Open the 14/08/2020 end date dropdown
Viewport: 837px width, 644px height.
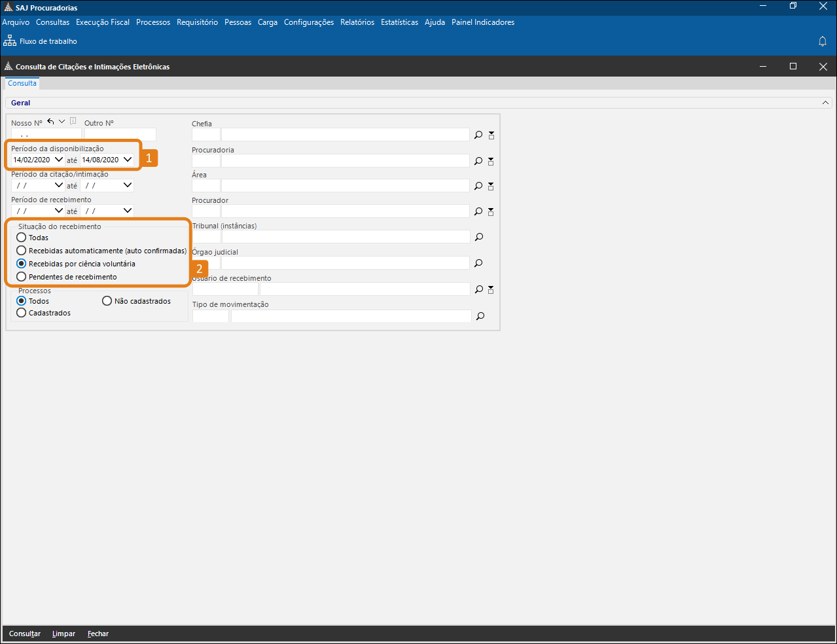click(128, 160)
